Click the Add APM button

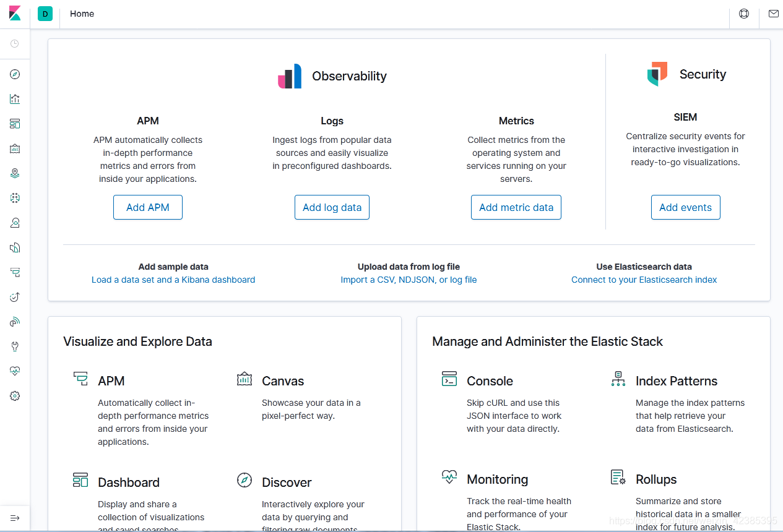(148, 207)
